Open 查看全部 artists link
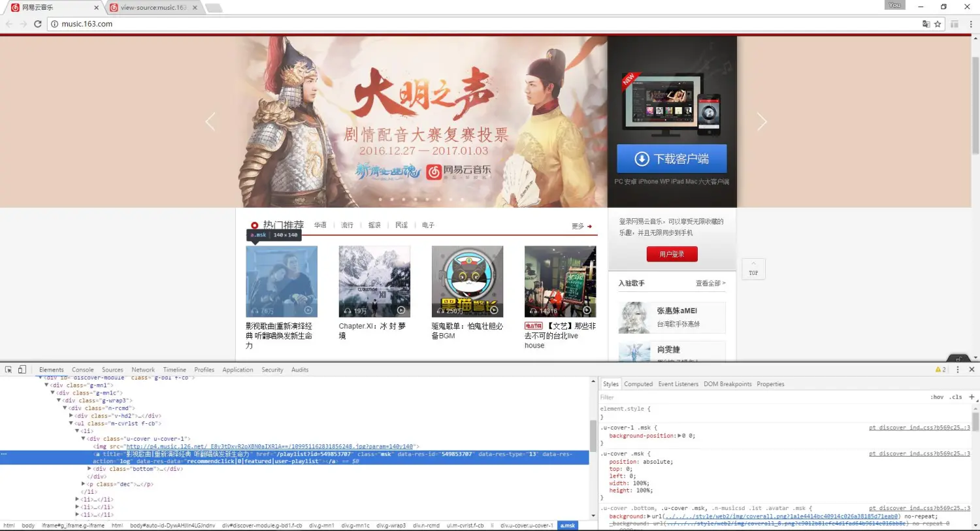The image size is (980, 531). [711, 283]
